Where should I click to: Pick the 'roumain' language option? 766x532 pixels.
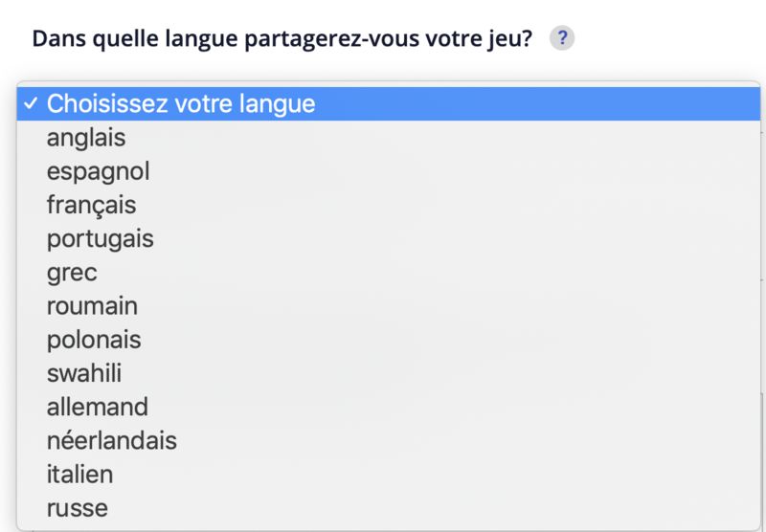pyautogui.click(x=92, y=306)
